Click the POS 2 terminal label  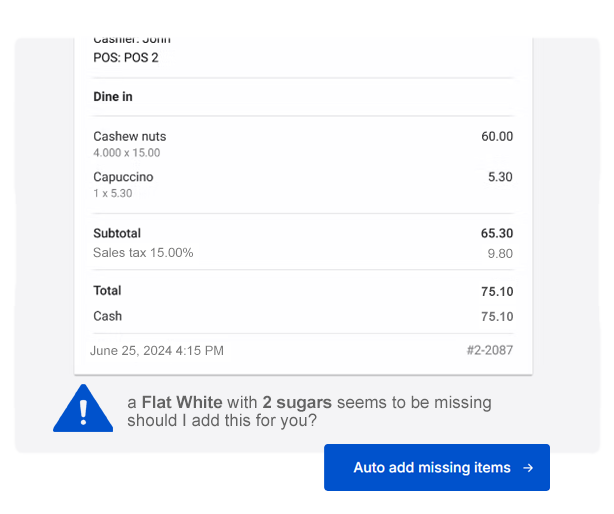coord(126,58)
